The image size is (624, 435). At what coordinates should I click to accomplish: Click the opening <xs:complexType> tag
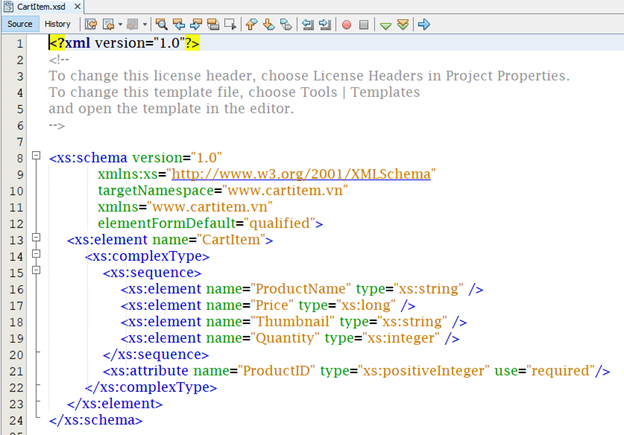click(147, 256)
